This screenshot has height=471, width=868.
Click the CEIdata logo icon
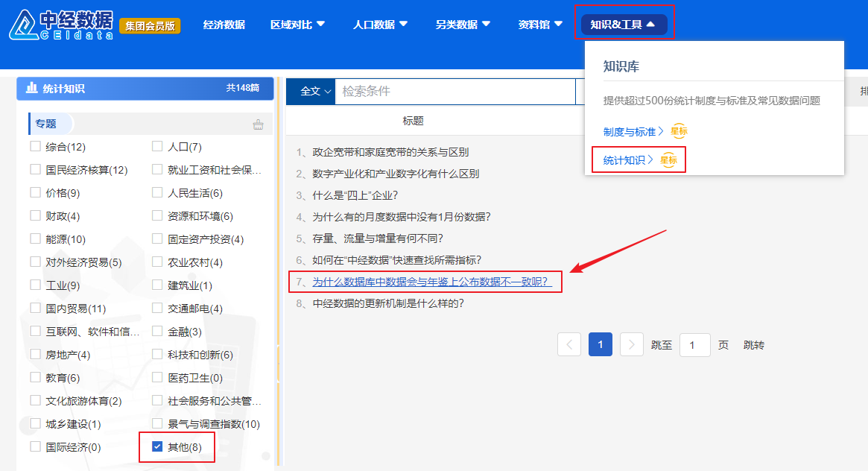pyautogui.click(x=26, y=25)
